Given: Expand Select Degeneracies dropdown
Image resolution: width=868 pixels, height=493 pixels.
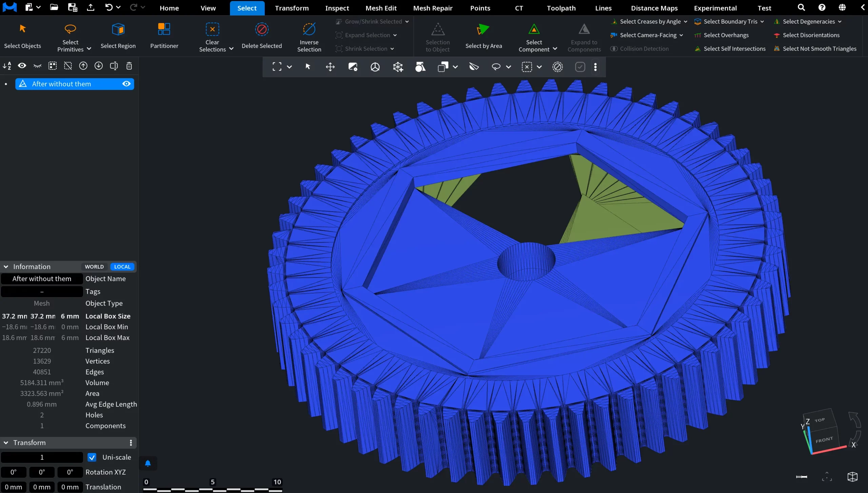Looking at the screenshot, I should click(840, 21).
